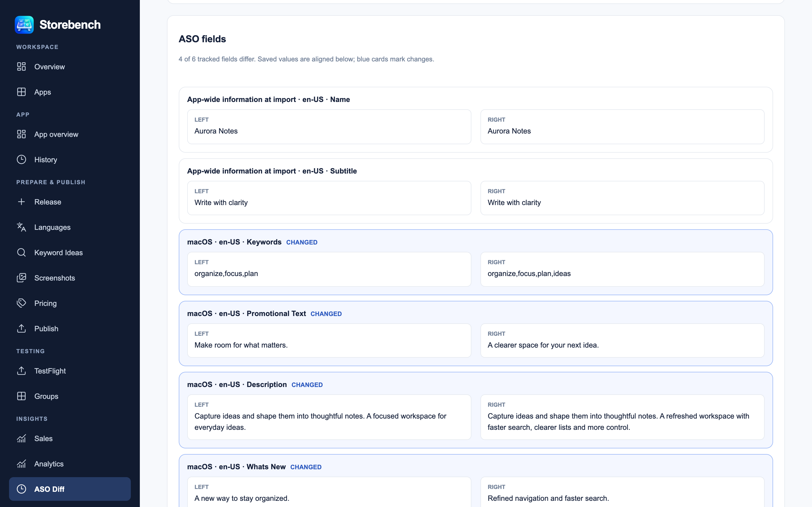Click the right Keywords value card

623,269
